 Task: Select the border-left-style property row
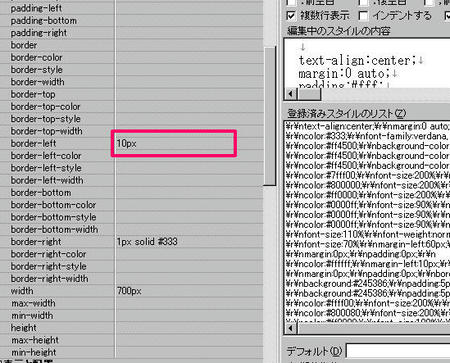pos(132,168)
